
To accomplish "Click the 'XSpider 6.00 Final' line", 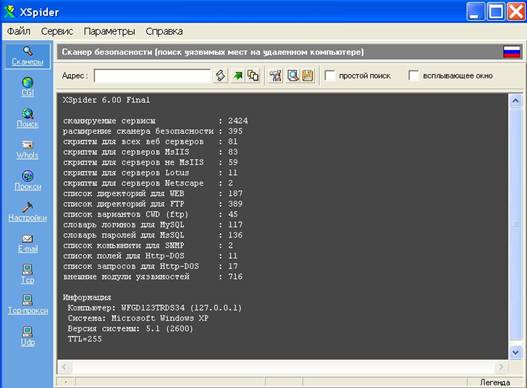I will (106, 100).
